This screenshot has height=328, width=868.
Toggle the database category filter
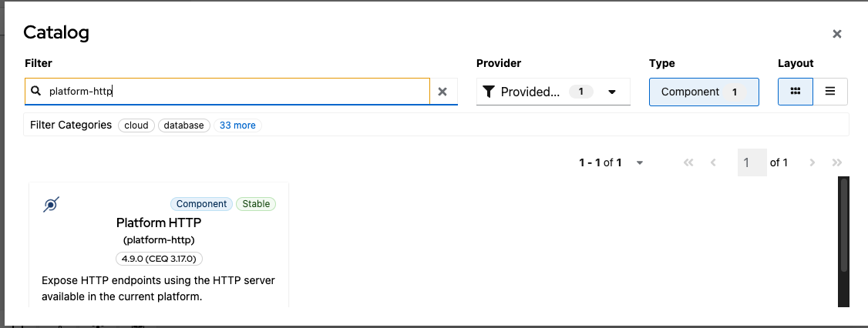[184, 125]
